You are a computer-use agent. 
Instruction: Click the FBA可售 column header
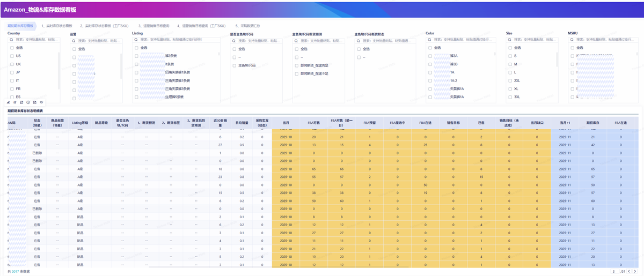click(313, 123)
